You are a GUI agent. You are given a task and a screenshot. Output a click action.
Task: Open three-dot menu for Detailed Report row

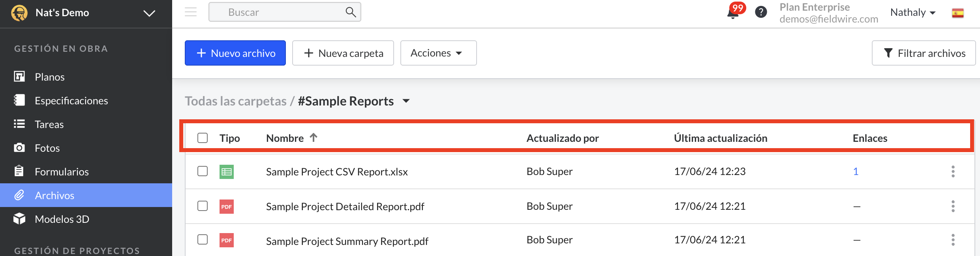tap(953, 206)
